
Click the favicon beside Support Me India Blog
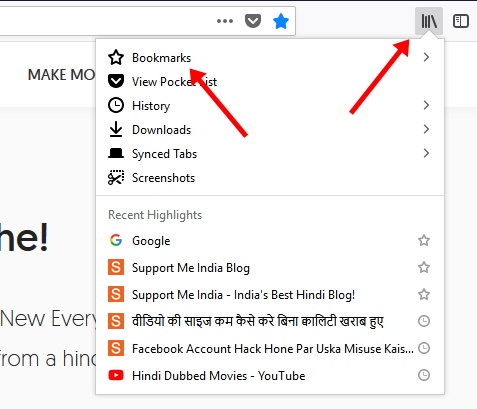click(116, 267)
